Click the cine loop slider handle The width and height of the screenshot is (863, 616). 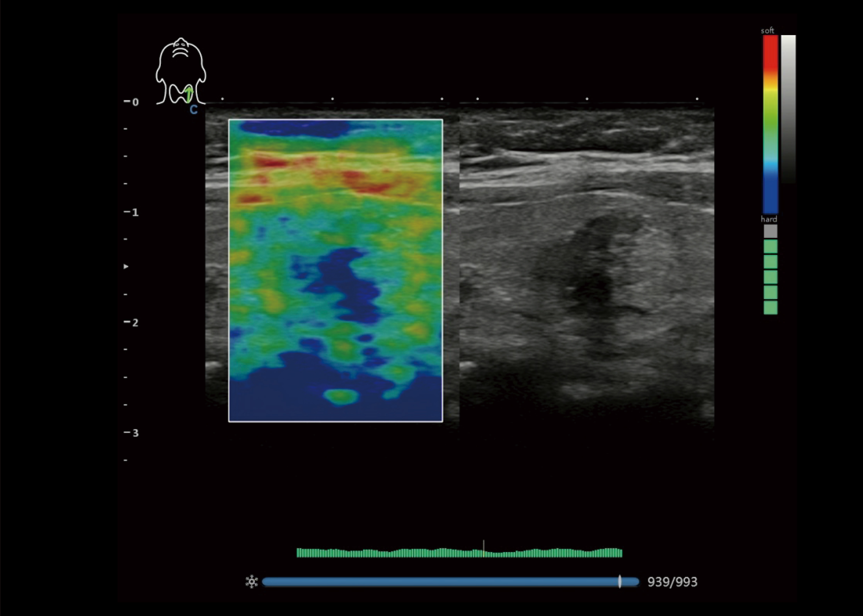620,581
